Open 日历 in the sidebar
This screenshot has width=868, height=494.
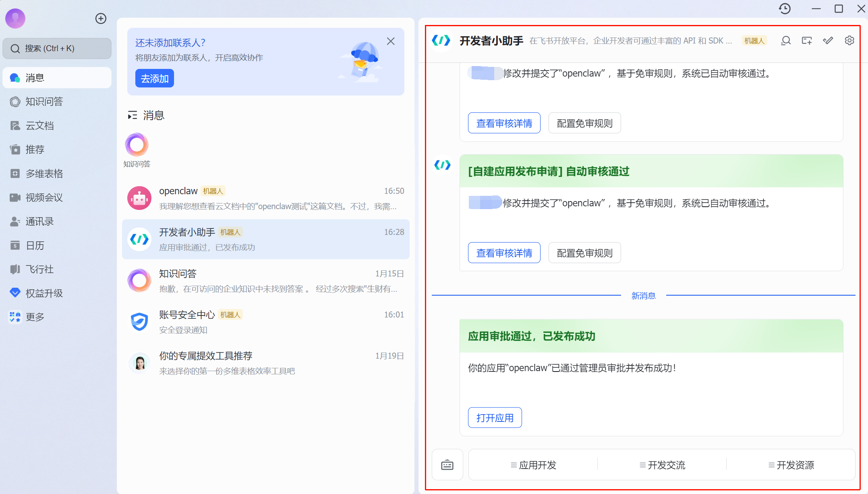point(57,245)
